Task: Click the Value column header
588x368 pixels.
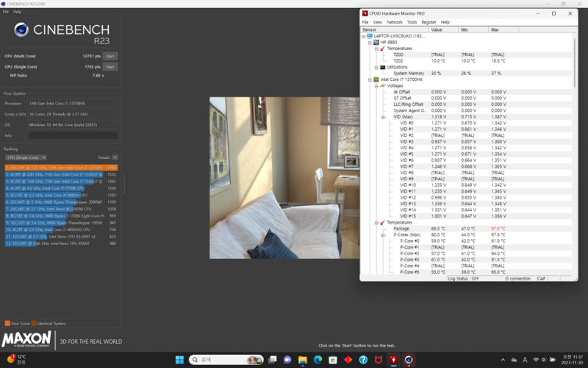Action: pos(444,29)
